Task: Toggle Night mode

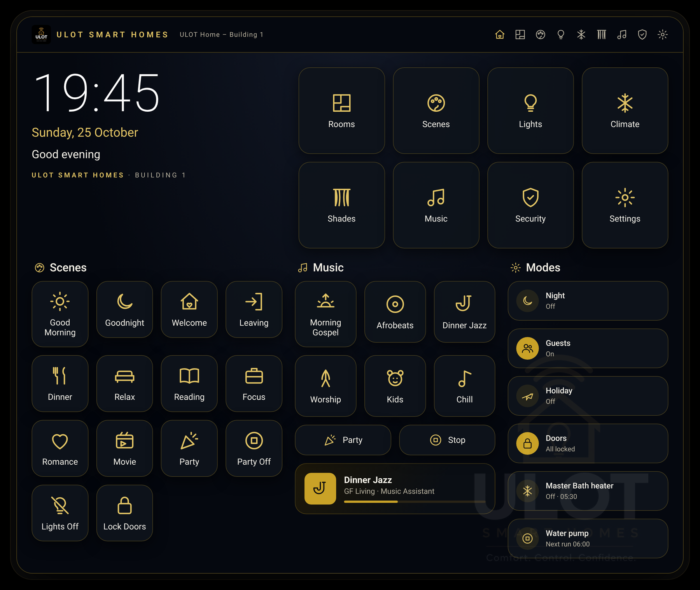Action: coord(588,301)
